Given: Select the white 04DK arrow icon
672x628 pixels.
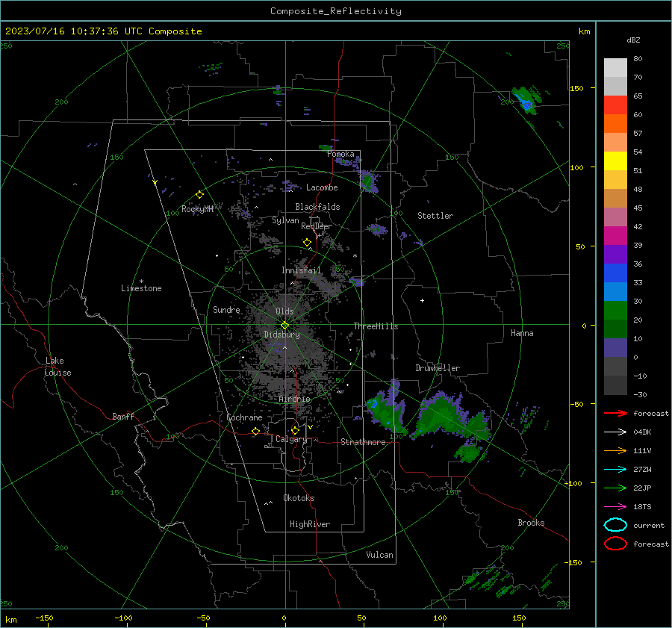Looking at the screenshot, I should pyautogui.click(x=615, y=432).
